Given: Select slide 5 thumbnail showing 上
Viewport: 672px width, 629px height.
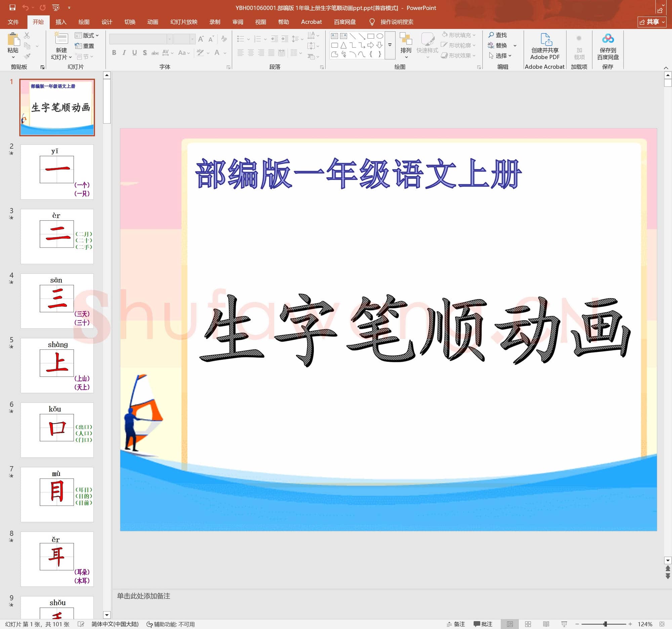Looking at the screenshot, I should coord(57,365).
